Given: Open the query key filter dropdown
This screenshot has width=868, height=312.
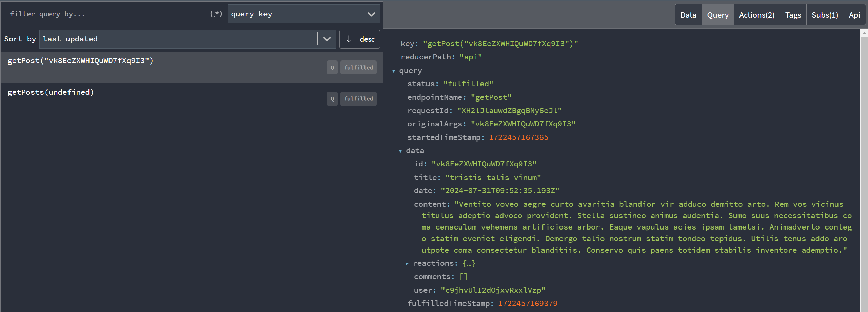Looking at the screenshot, I should point(371,14).
